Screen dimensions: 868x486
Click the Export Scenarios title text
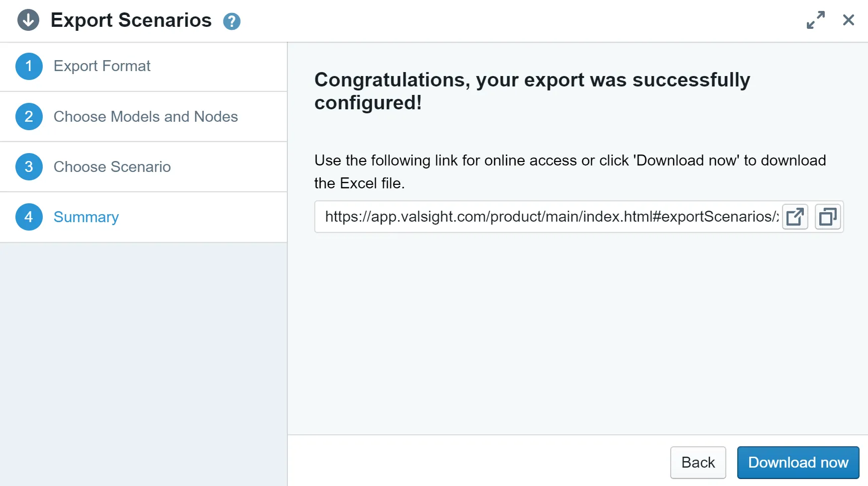coord(131,20)
